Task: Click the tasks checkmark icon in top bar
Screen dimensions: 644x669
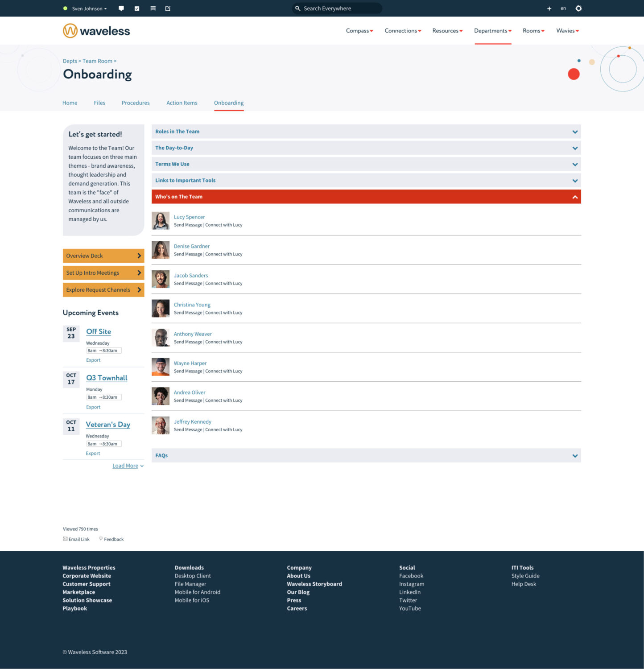Action: pos(137,8)
